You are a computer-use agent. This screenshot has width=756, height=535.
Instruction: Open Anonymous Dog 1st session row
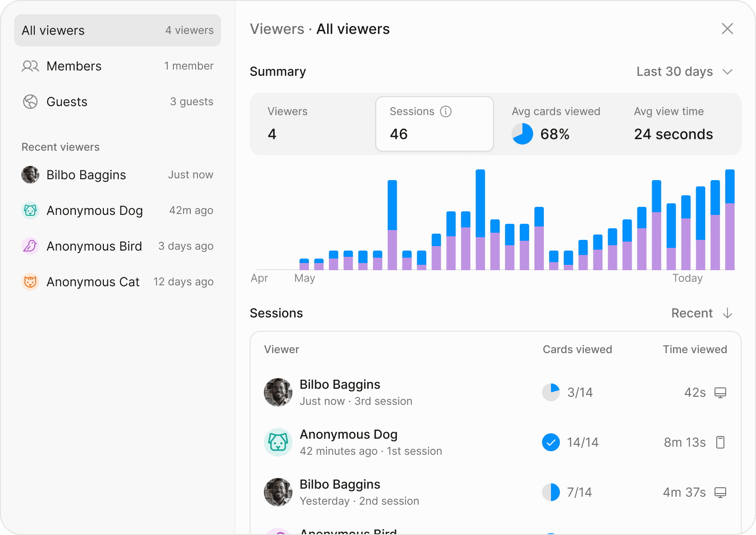496,442
